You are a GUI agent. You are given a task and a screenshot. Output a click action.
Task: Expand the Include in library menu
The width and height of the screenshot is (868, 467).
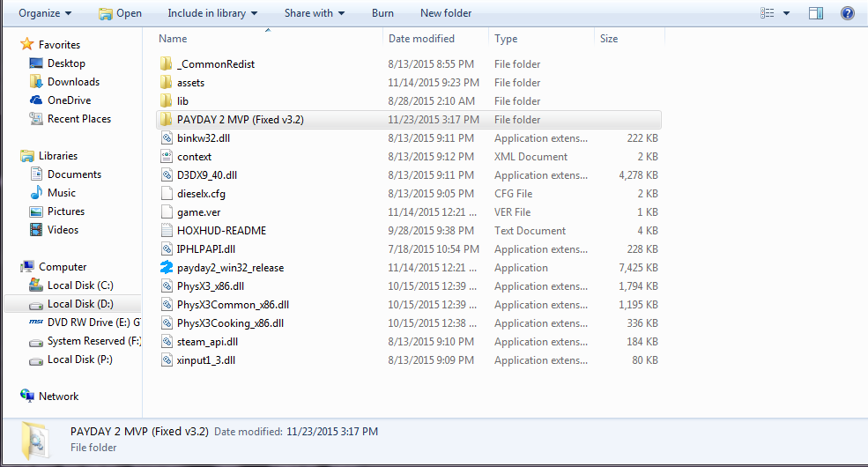(x=212, y=13)
